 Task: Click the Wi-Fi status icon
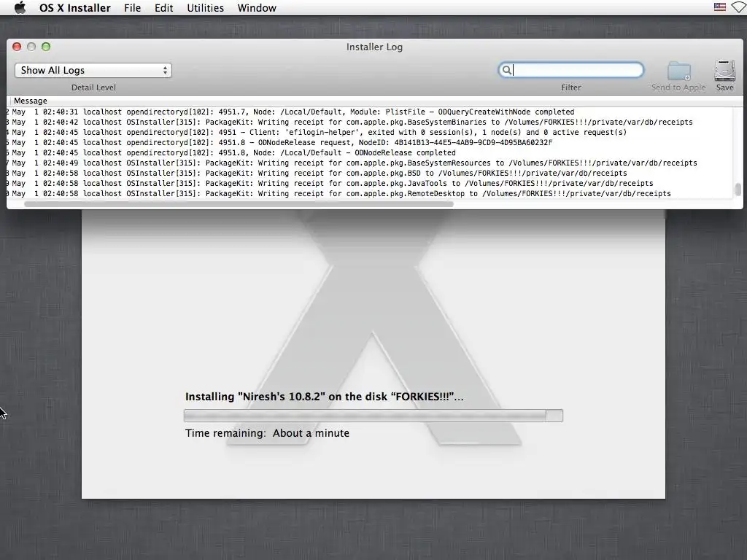click(740, 7)
